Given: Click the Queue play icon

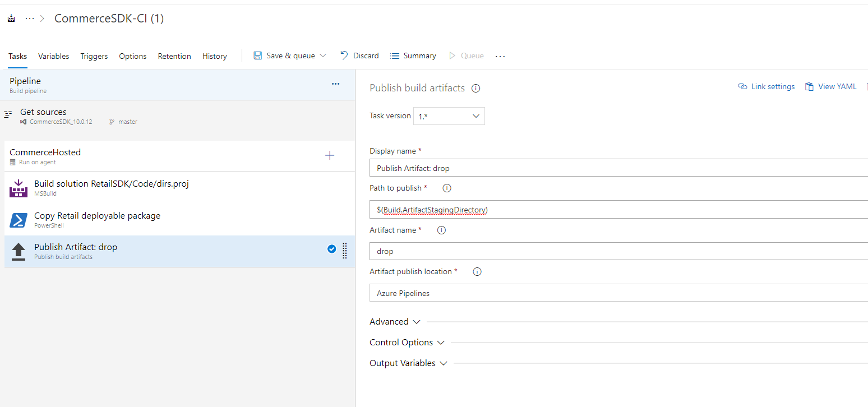Looking at the screenshot, I should pos(452,55).
